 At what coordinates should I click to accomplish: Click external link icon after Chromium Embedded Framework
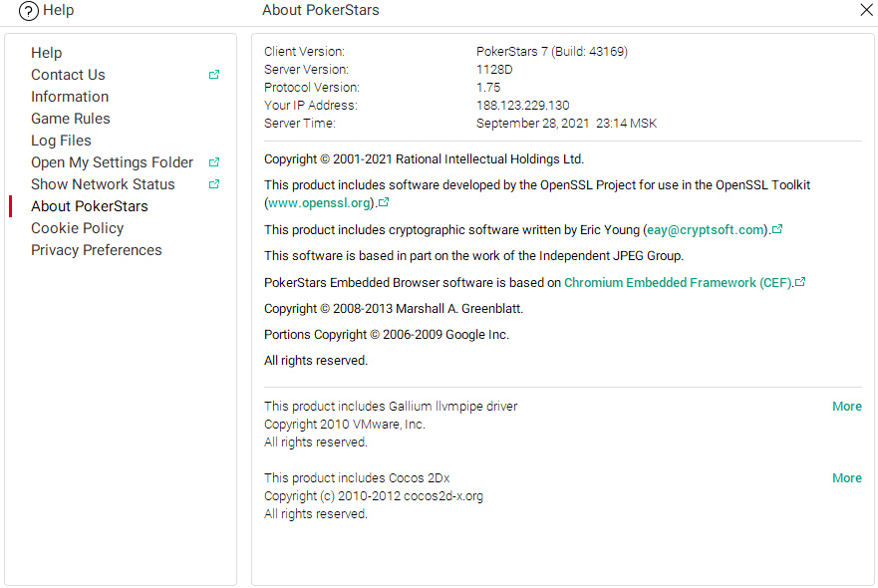[x=800, y=282]
